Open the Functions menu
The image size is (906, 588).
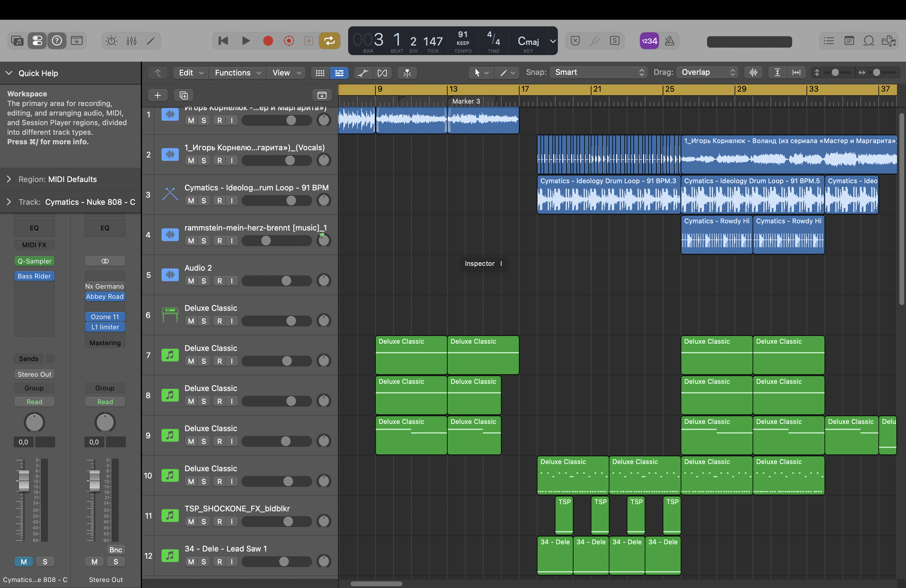click(238, 73)
